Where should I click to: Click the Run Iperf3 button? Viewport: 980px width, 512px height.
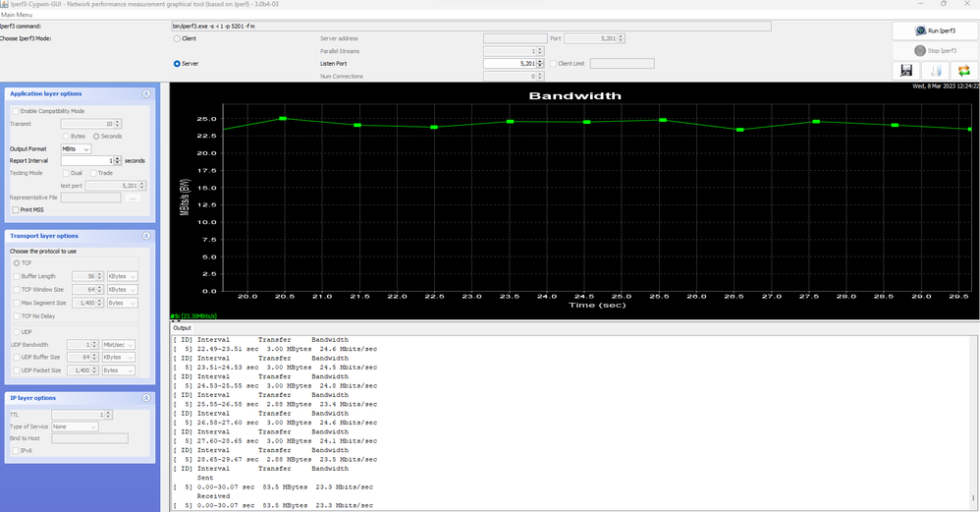tap(935, 31)
